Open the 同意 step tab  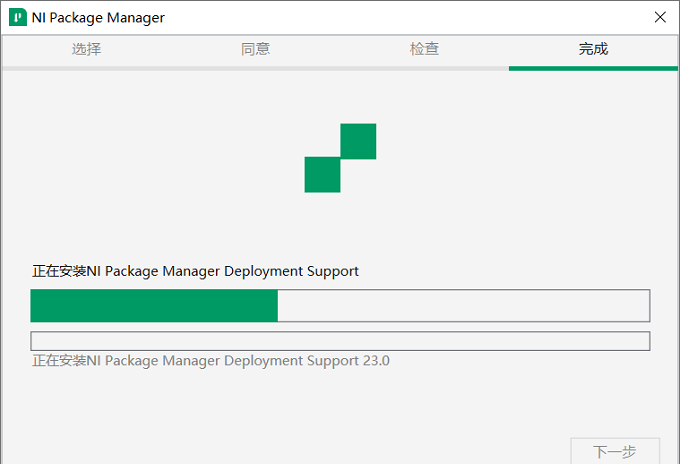tap(255, 49)
